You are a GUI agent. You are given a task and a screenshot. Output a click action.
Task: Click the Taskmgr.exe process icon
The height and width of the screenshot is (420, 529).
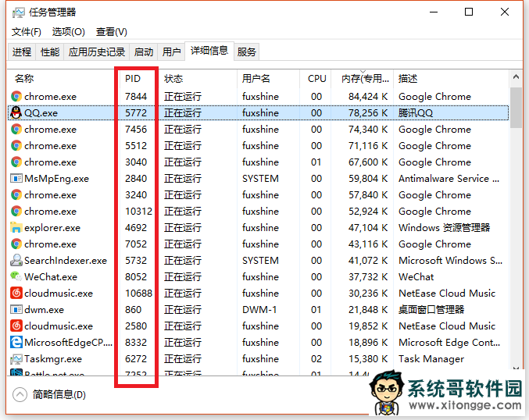point(16,358)
